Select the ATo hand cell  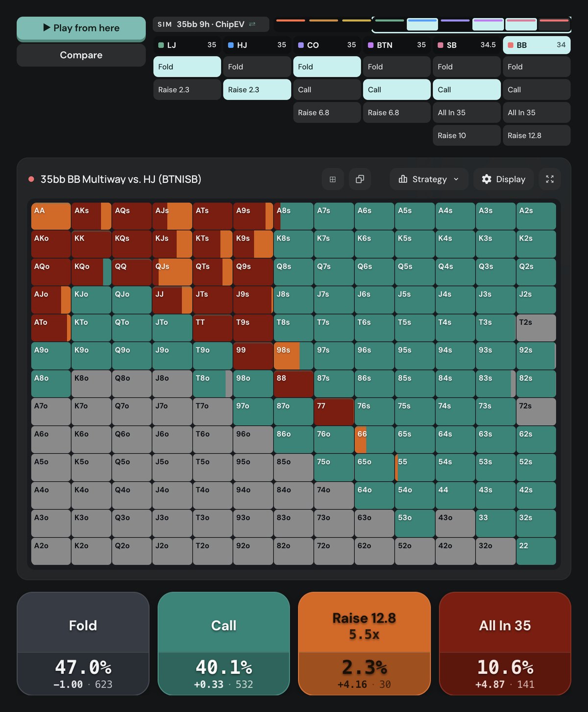(51, 328)
